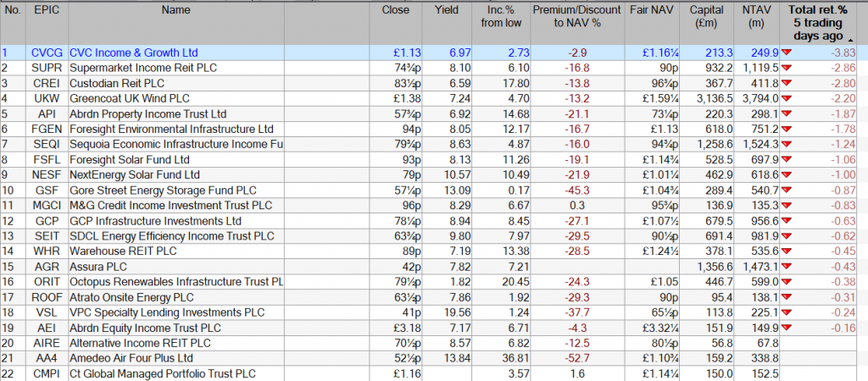The image size is (868, 381).
Task: Click red down arrow in CVCG row
Action: pos(786,52)
